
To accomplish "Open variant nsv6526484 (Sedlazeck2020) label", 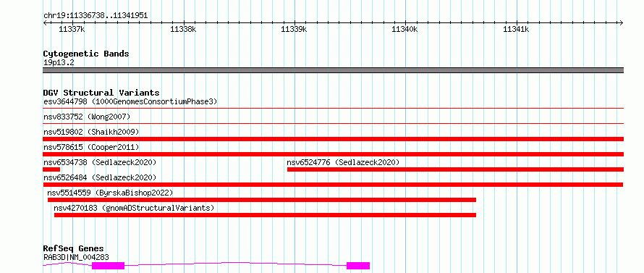I will tap(100, 177).
